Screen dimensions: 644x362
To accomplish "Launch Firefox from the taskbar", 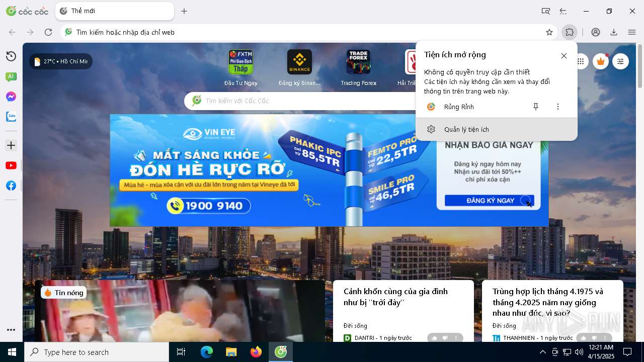I will tap(256, 352).
